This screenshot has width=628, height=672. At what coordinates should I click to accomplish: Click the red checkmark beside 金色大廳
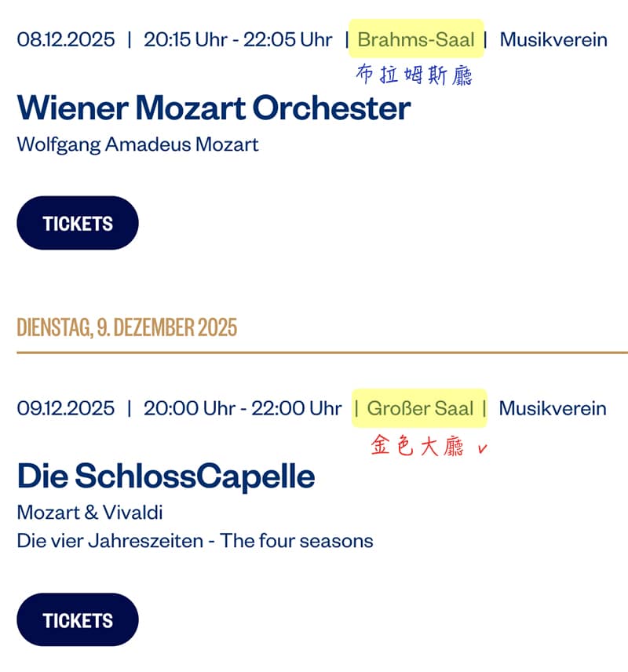(482, 448)
